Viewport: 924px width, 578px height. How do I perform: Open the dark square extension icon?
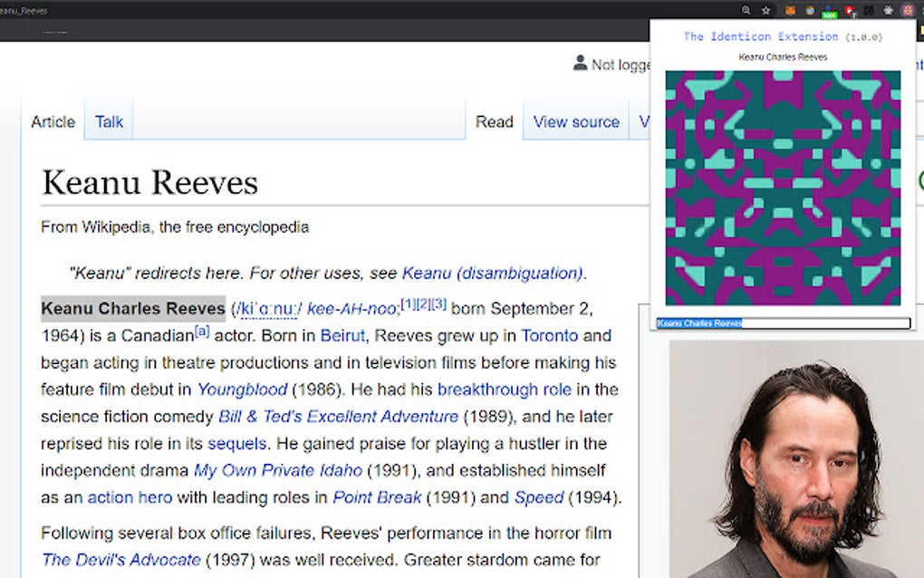869,10
